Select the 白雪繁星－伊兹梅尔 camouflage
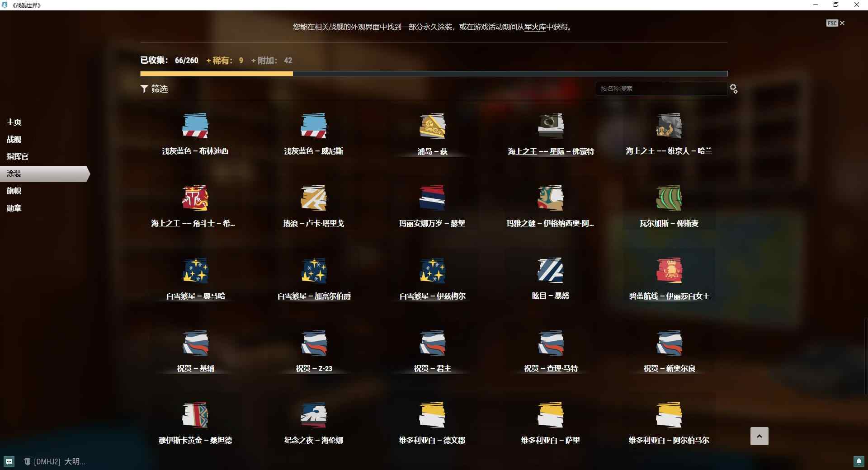This screenshot has height=470, width=868. pyautogui.click(x=433, y=276)
